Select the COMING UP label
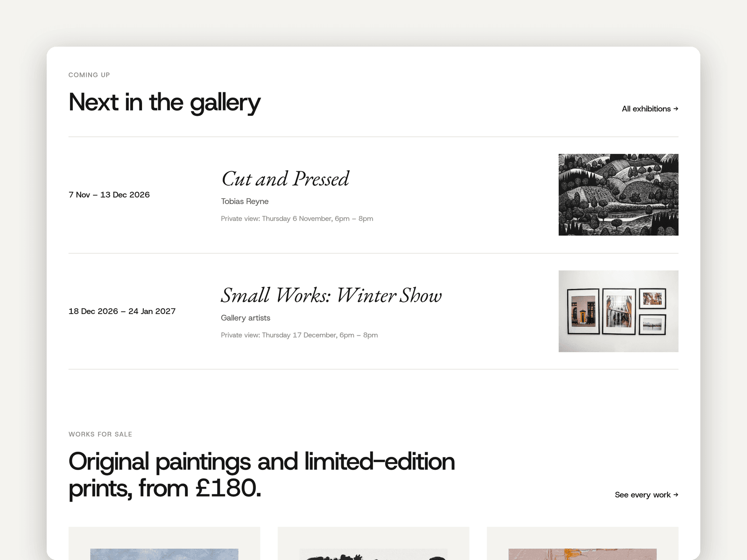The width and height of the screenshot is (747, 560). [x=89, y=75]
